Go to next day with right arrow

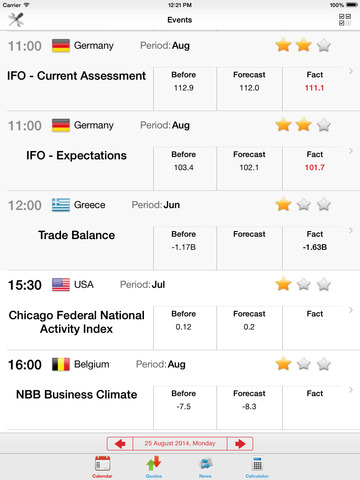(240, 444)
